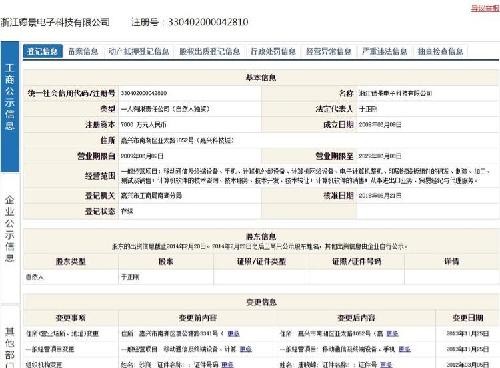This screenshot has height=368, width=500.
Task: Click the 证照/证件号码 column header
Action: (356, 261)
